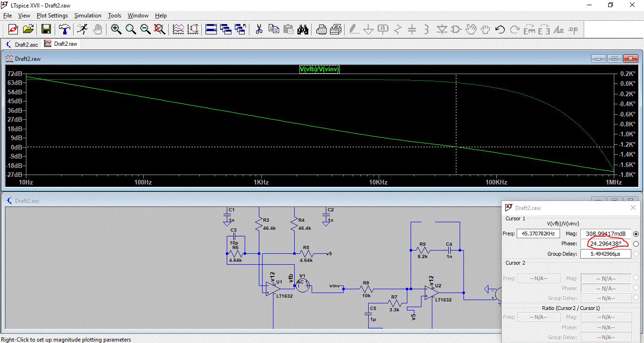The width and height of the screenshot is (644, 343).
Task: Switch to the Draft2.asc tab
Action: tap(22, 44)
